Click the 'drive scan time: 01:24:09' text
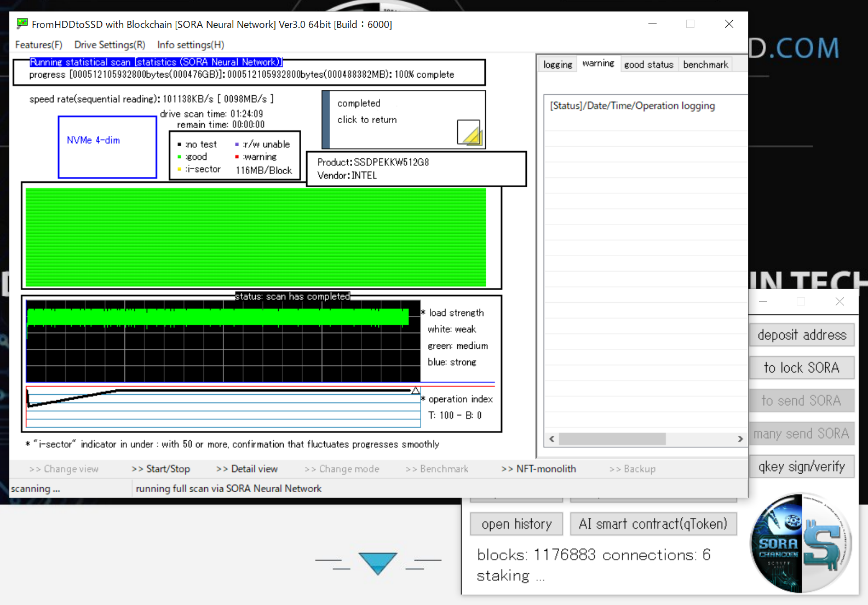The height and width of the screenshot is (605, 868). (211, 114)
